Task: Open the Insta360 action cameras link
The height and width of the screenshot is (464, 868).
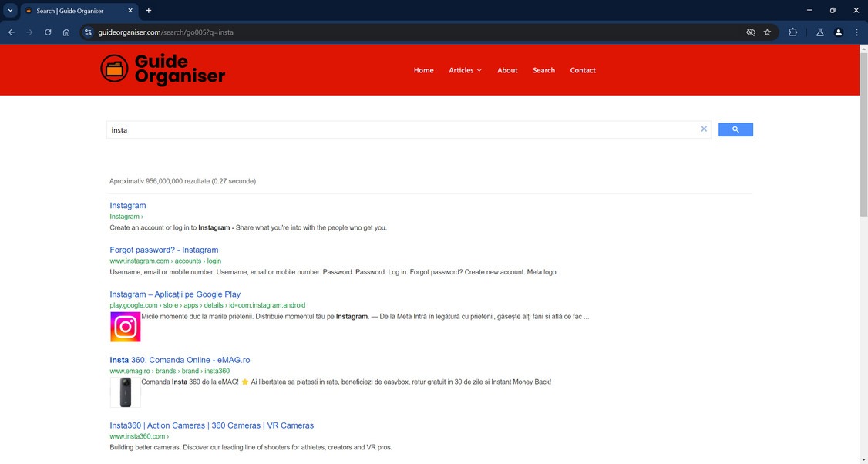Action: coord(211,425)
